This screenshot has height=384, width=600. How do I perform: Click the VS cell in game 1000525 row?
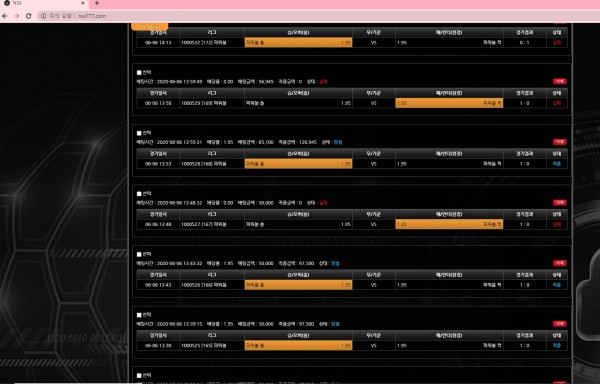[x=373, y=346]
